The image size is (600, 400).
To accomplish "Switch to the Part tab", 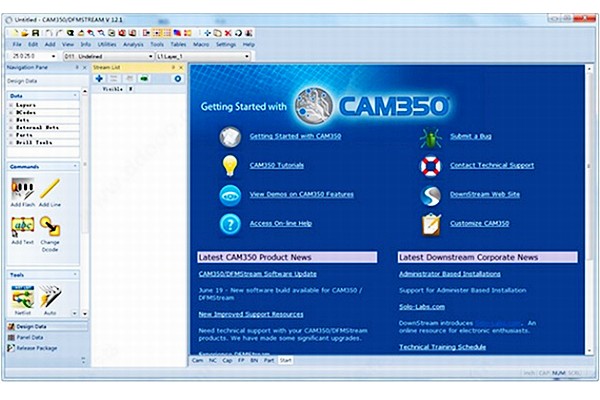I will point(269,361).
